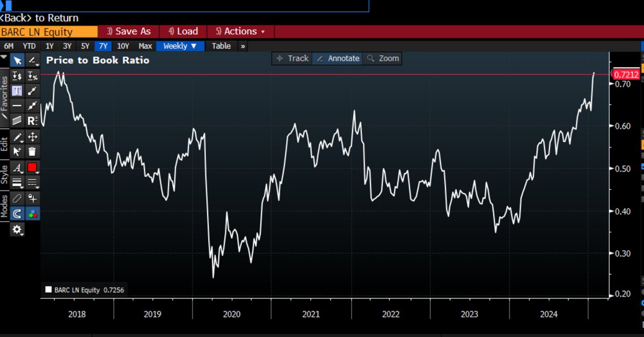Open the Text annotation tool
Screen dimensions: 644x337
[18, 91]
